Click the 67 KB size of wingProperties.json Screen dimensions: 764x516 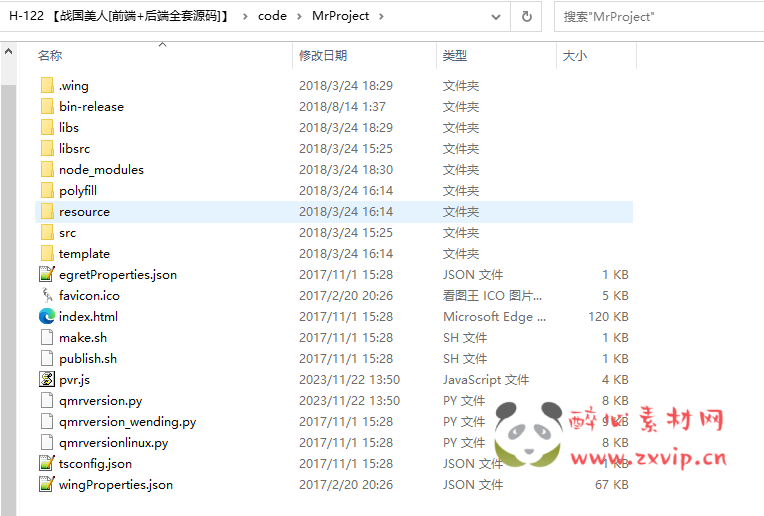click(x=611, y=484)
